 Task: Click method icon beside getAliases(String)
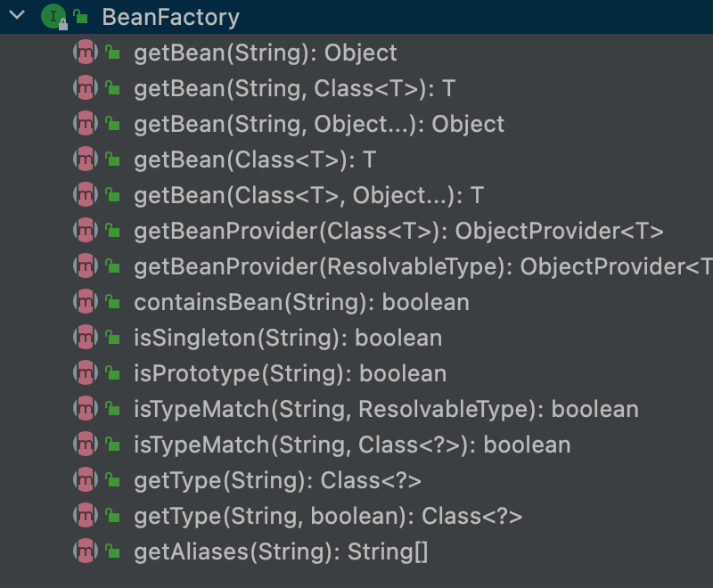[x=84, y=551]
